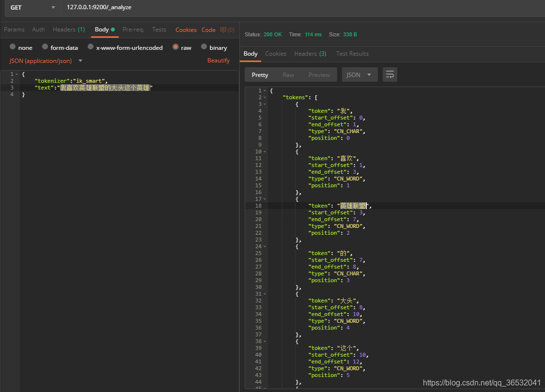
Task: Switch response view to Preview
Action: tap(319, 75)
